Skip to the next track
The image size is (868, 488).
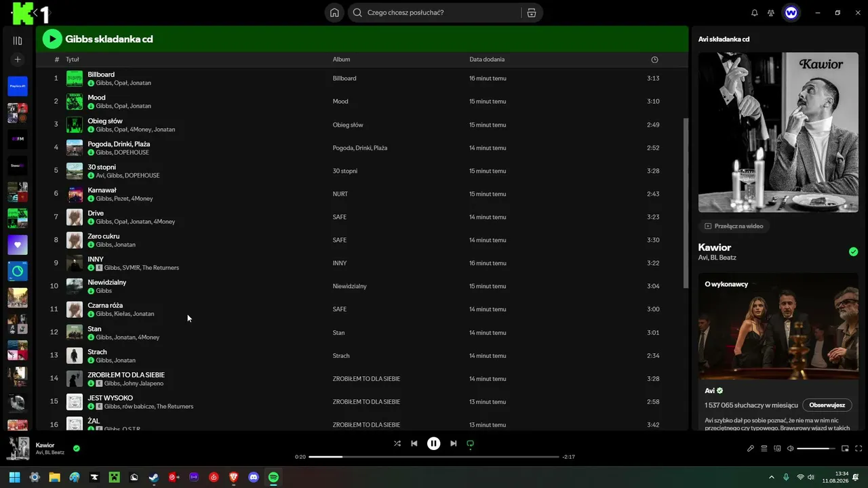[x=453, y=443]
